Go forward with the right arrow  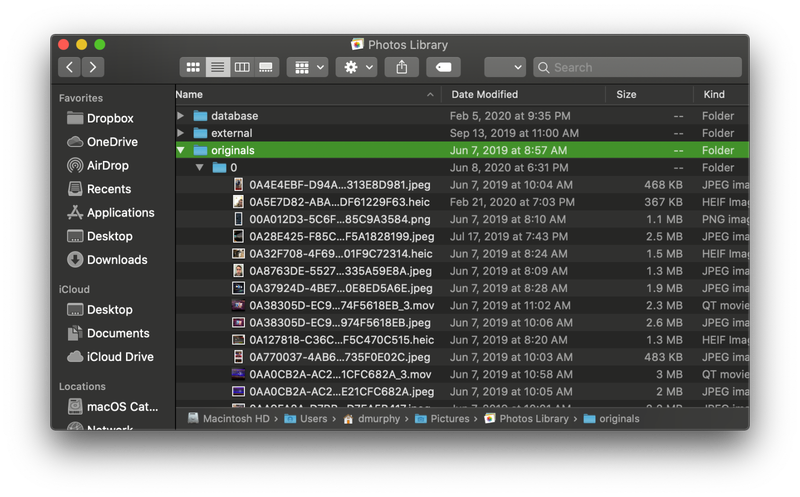point(93,67)
